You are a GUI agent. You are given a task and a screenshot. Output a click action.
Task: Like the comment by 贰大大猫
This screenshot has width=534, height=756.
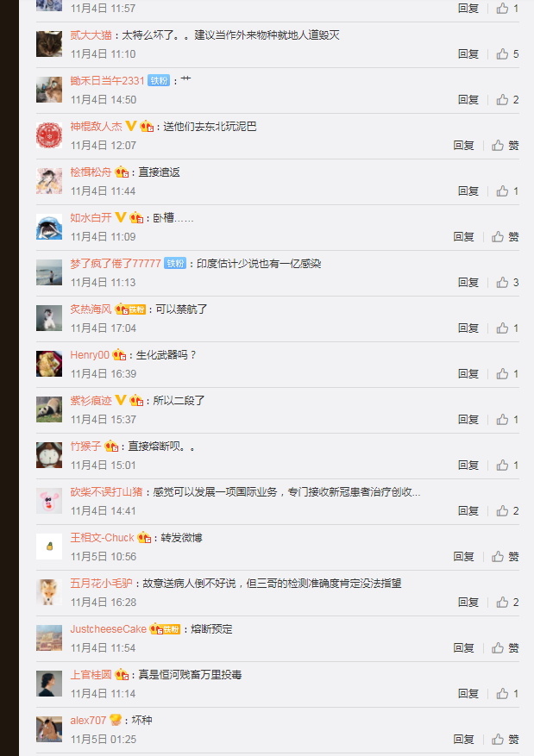tap(507, 53)
